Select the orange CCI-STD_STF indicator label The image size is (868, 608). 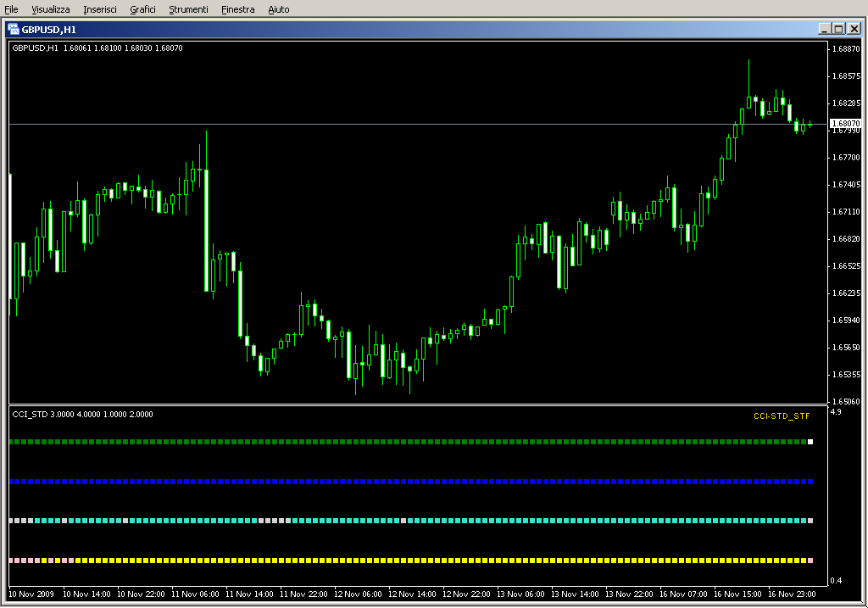(x=781, y=416)
